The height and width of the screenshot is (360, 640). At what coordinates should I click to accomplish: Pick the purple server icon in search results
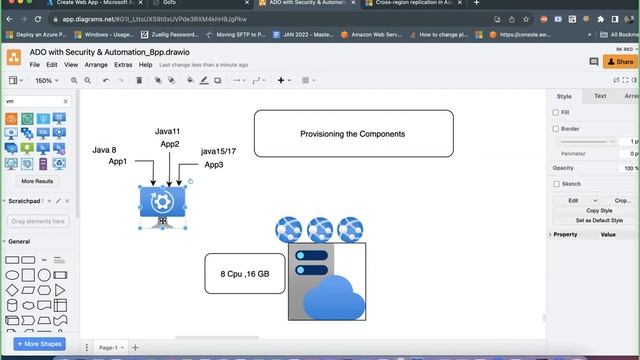tap(43, 164)
